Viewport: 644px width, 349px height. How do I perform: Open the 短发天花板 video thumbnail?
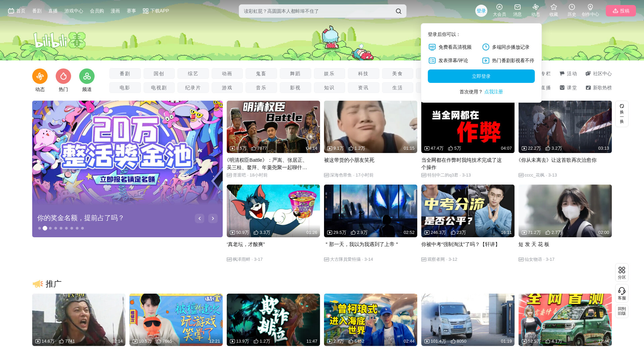tap(565, 211)
